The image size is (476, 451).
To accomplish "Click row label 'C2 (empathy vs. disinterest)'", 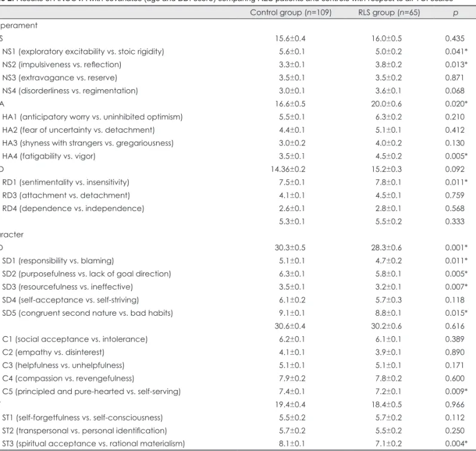I will 53,352.
